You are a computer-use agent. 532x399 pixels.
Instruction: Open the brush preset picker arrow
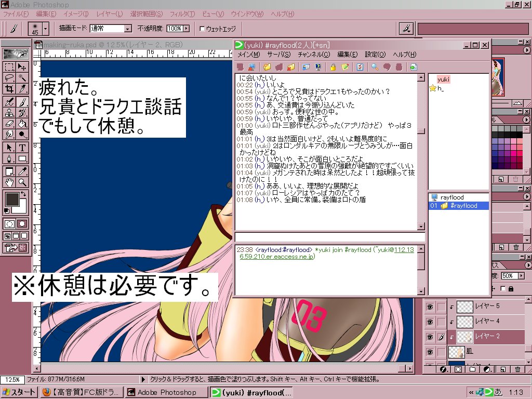(x=46, y=29)
